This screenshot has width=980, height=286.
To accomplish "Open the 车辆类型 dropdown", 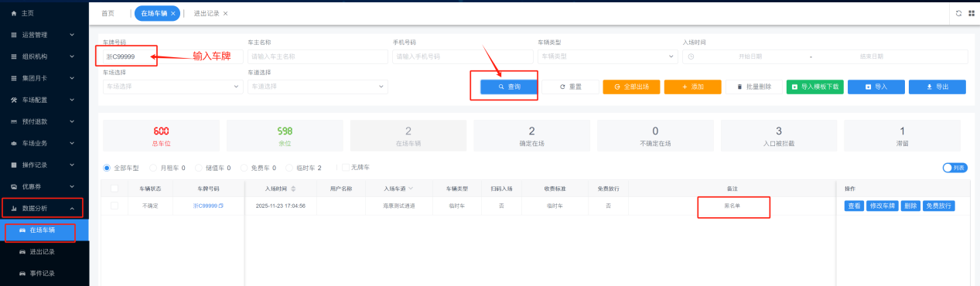I will pyautogui.click(x=608, y=56).
